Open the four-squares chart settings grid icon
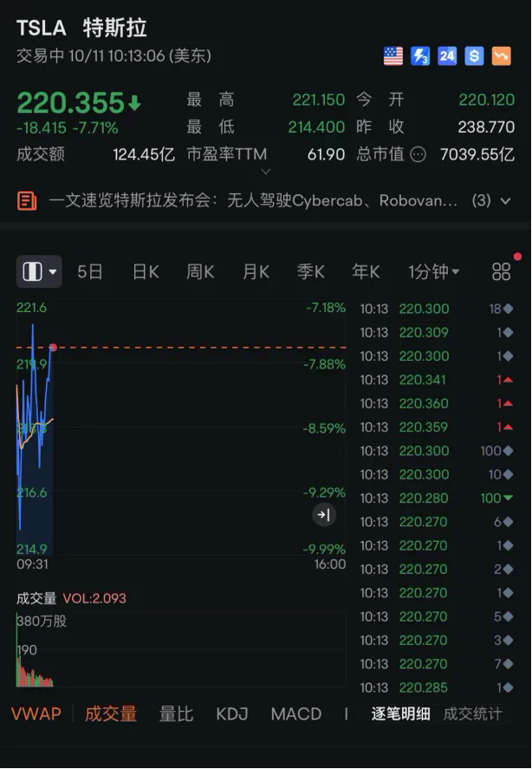This screenshot has height=769, width=532. coord(501,271)
